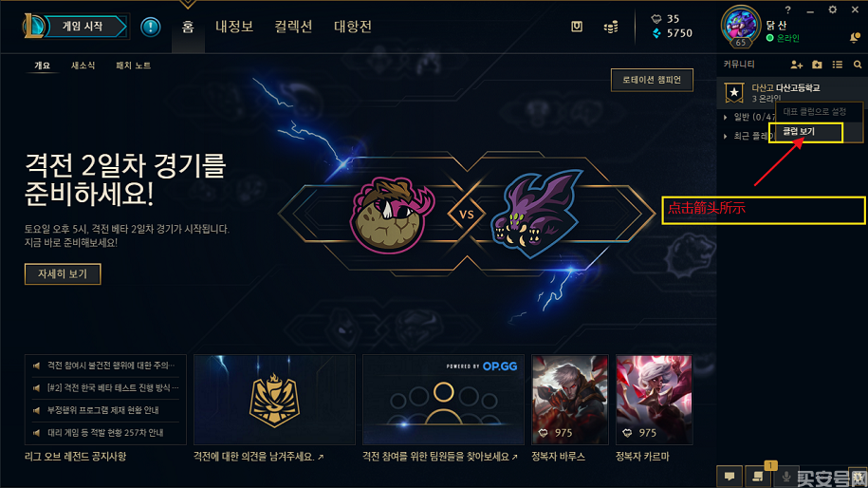868x488 pixels.
Task: Click the new folder icon in 커뮤니티 panel
Action: (817, 65)
